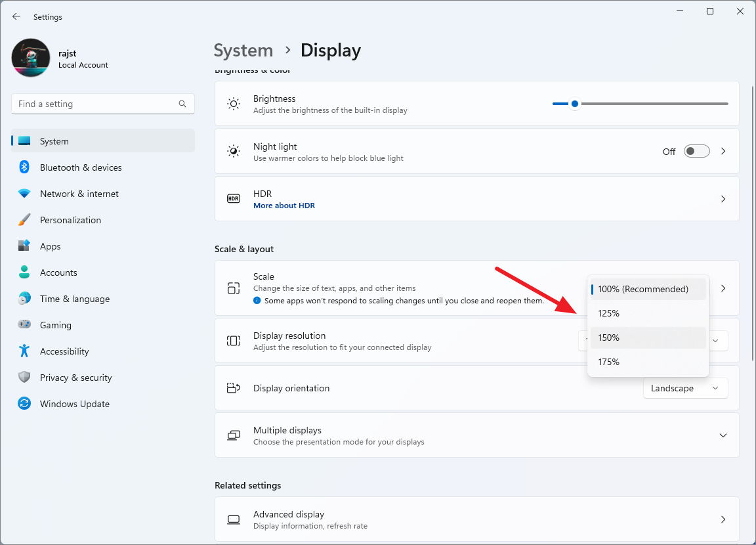756x545 pixels.
Task: Click the Personalization paintbrush icon
Action: click(x=24, y=220)
